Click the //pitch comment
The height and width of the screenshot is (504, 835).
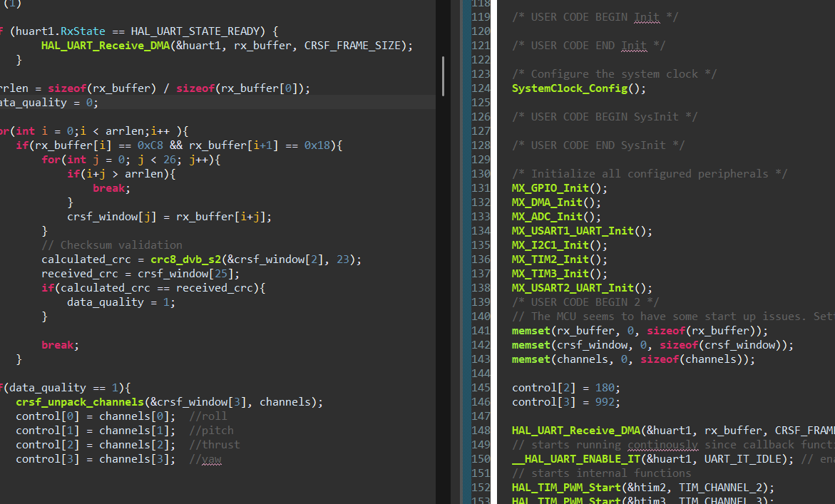tap(211, 431)
